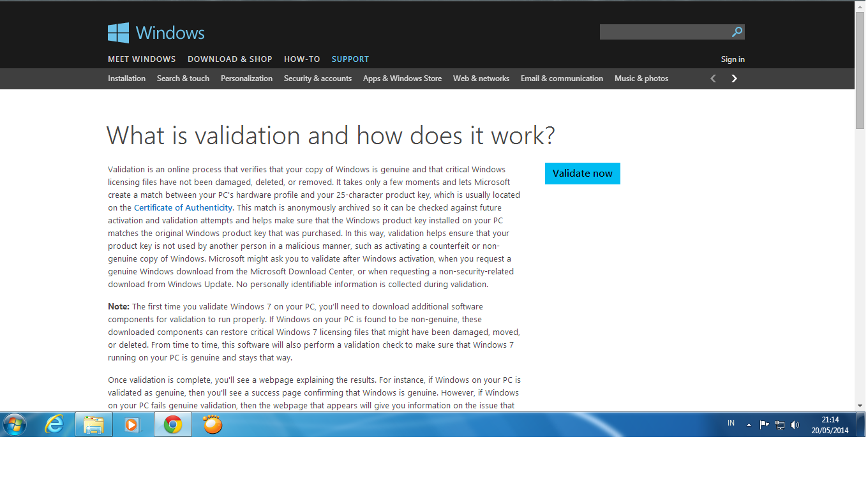Open network status tray icon
The width and height of the screenshot is (868, 490).
pos(779,425)
